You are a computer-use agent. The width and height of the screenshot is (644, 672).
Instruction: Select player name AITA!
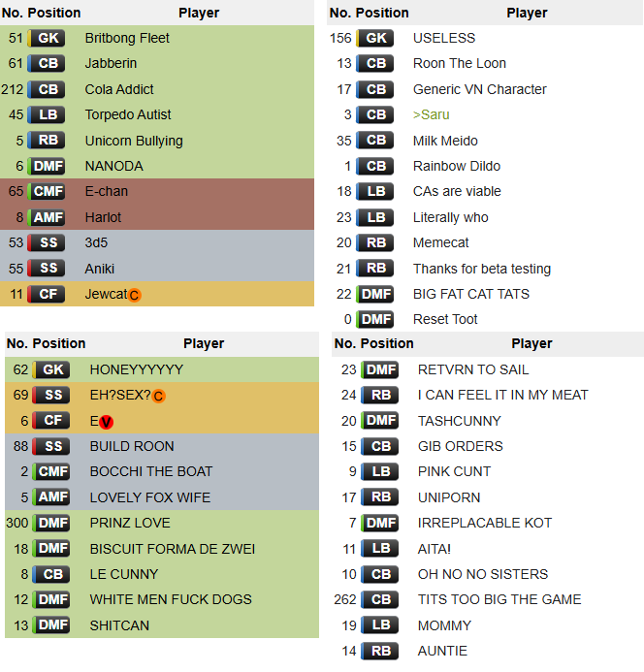click(434, 549)
